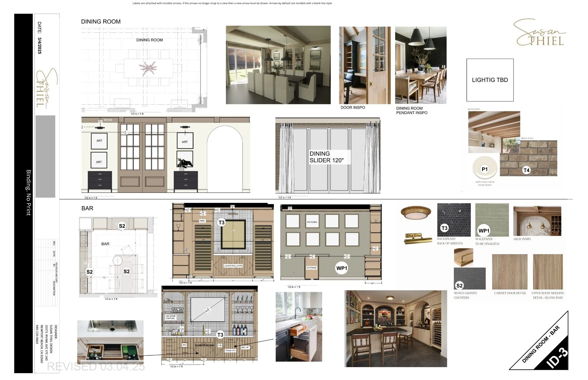Click the P1 paint marker circle
The width and height of the screenshot is (588, 380).
point(485,169)
